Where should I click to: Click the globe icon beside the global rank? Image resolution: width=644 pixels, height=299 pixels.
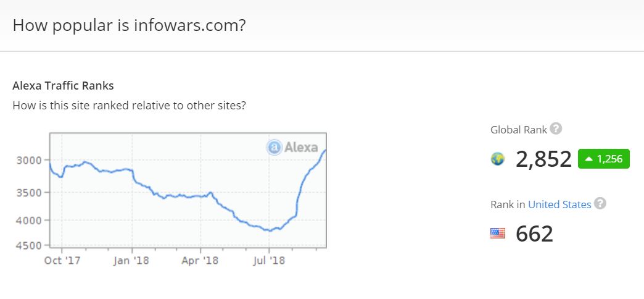click(498, 159)
